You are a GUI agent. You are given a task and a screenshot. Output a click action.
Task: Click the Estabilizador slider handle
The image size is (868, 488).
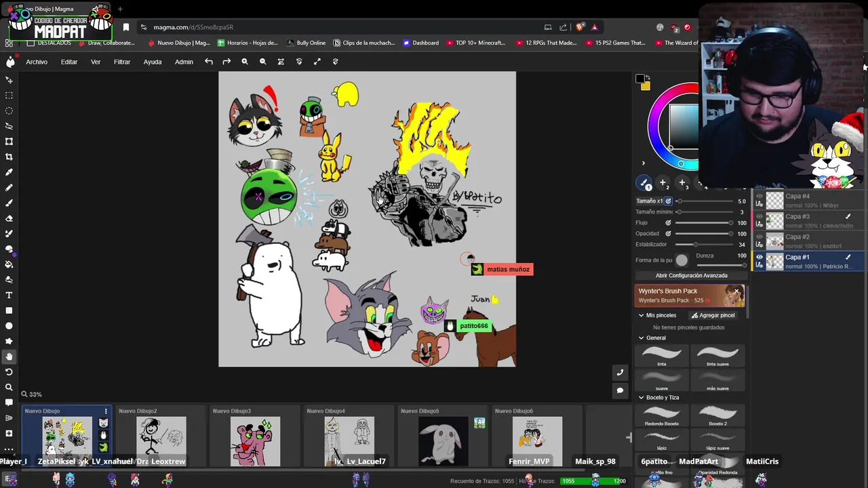pyautogui.click(x=696, y=245)
